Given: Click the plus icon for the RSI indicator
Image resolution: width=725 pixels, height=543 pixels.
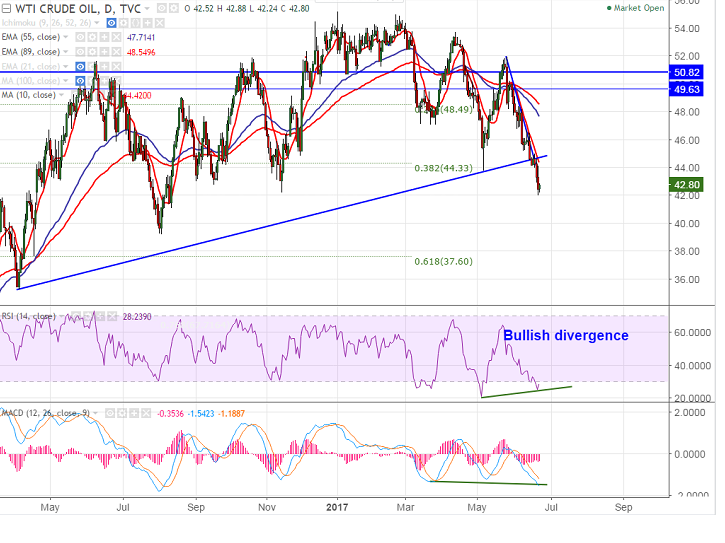Looking at the screenshot, I should click(x=100, y=316).
